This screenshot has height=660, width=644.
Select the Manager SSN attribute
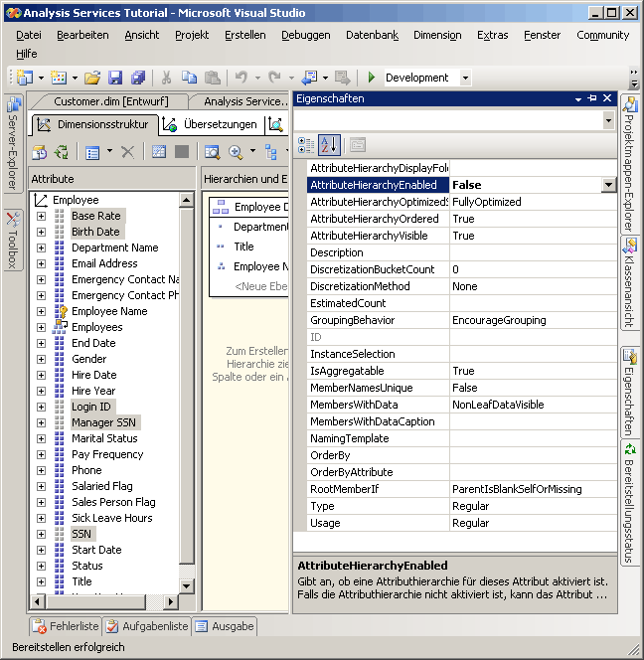pos(103,422)
